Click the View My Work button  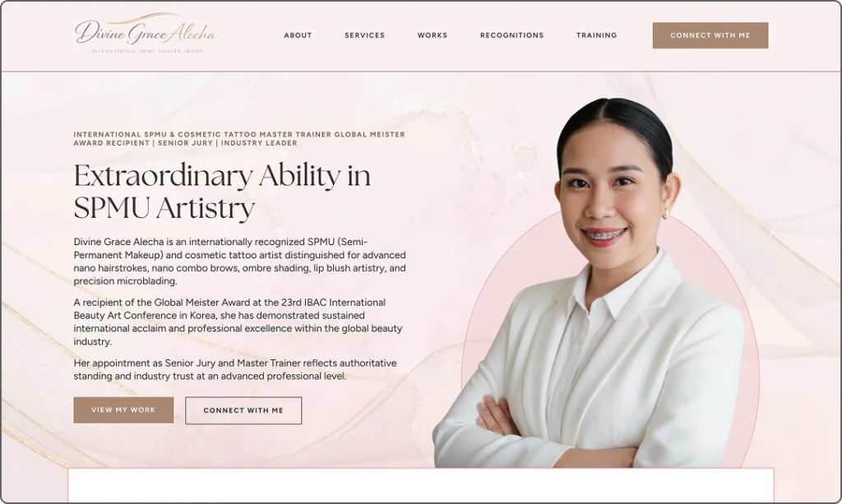123,410
